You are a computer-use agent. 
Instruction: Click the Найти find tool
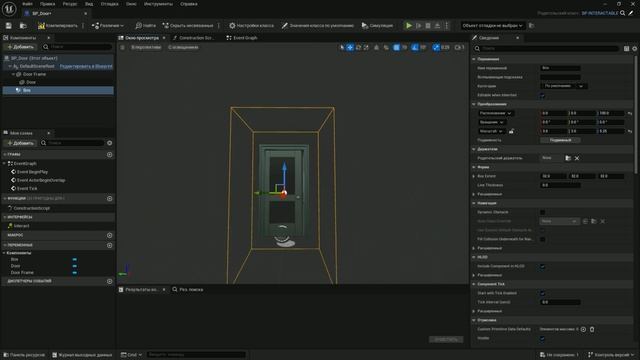click(x=145, y=25)
